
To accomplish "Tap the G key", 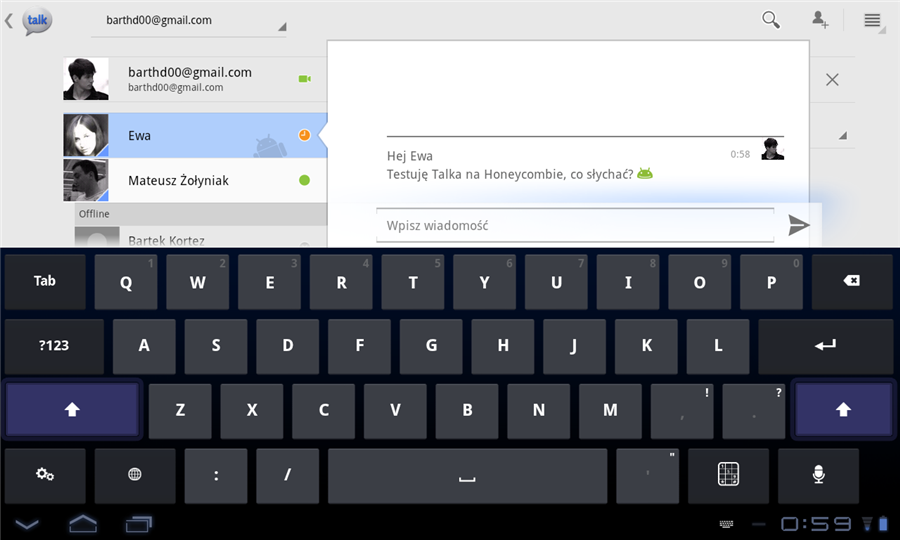I will click(431, 346).
